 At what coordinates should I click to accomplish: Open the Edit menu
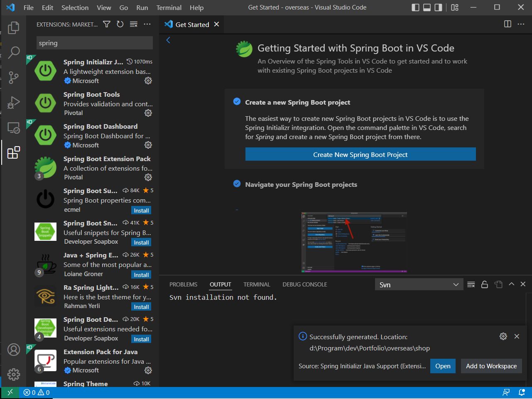tap(48, 7)
